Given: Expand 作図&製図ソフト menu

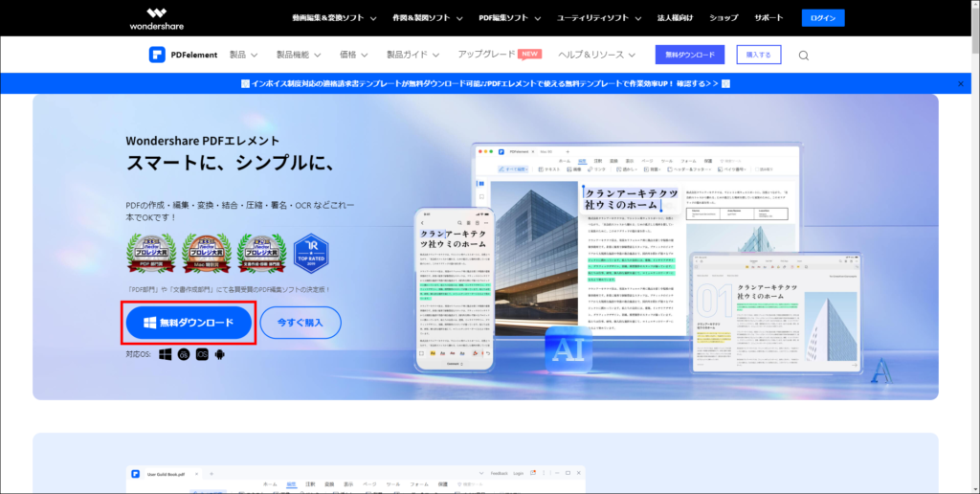Looking at the screenshot, I should (428, 18).
